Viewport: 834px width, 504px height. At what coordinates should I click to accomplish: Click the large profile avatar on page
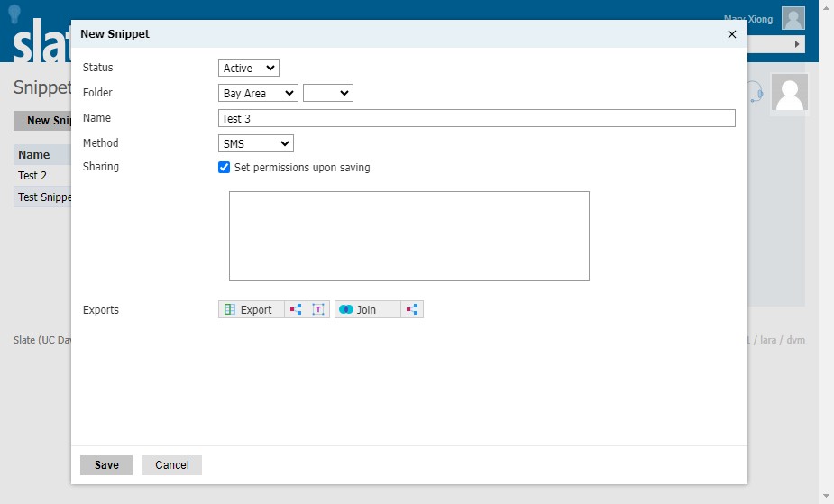point(790,93)
